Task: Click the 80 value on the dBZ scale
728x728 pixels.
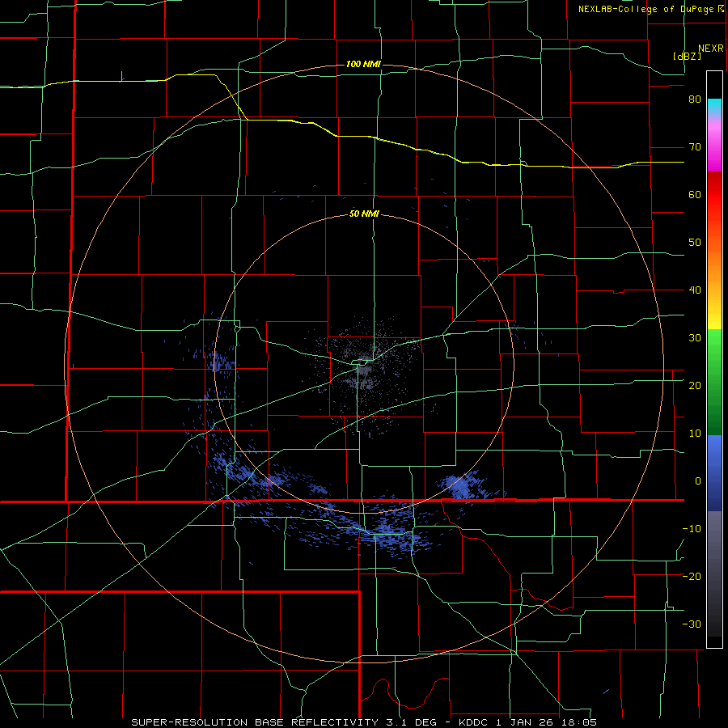Action: tap(695, 99)
